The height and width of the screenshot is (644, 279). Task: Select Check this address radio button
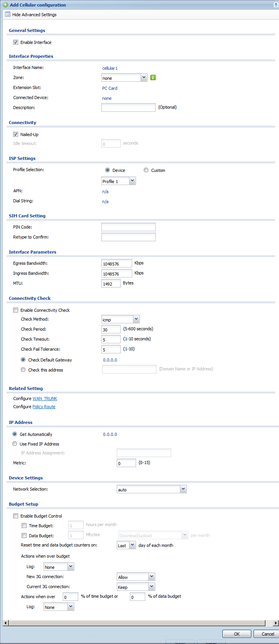pos(24,370)
